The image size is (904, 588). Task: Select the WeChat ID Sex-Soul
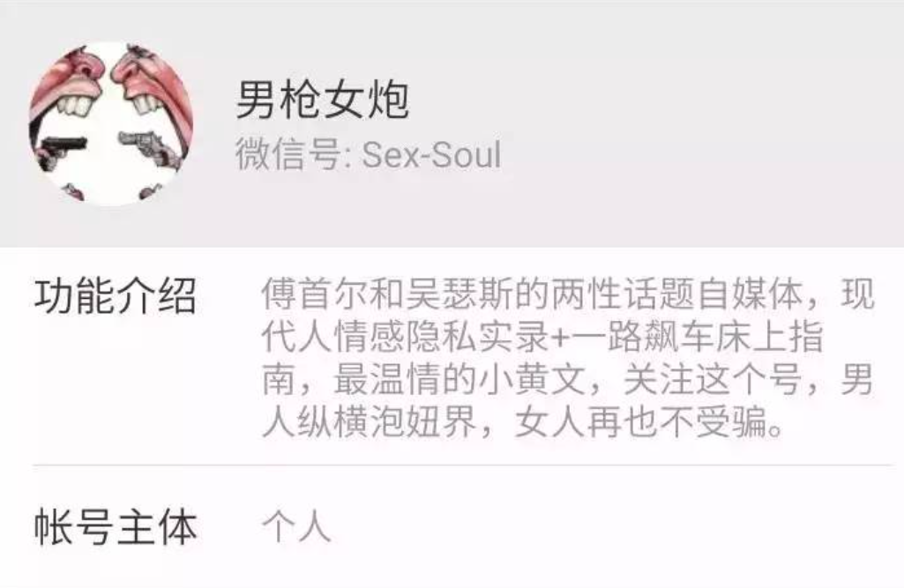(431, 155)
